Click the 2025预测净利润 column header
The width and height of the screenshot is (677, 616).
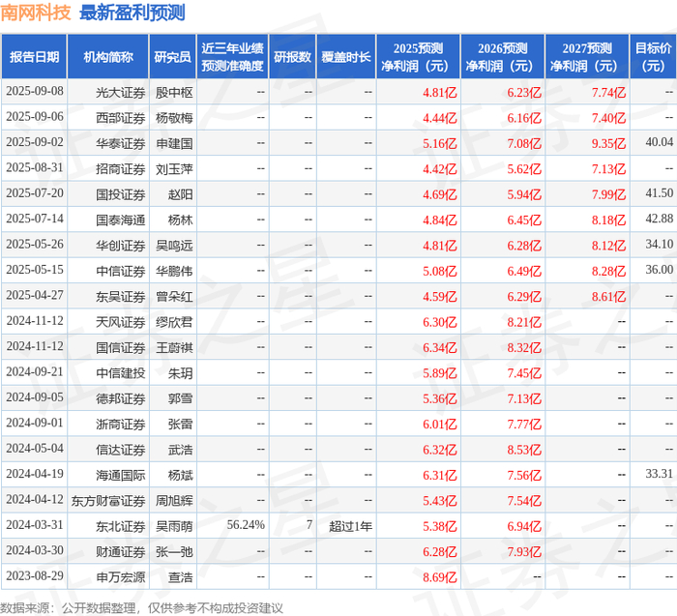click(x=419, y=57)
